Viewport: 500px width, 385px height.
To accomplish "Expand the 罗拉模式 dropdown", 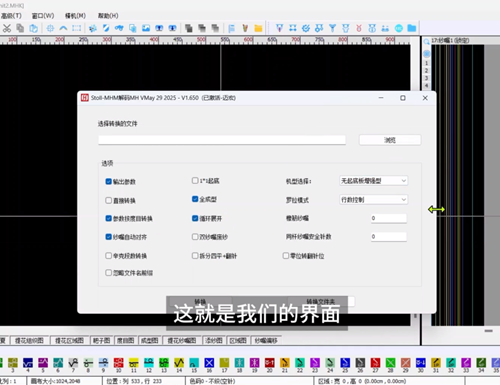I will [x=373, y=200].
